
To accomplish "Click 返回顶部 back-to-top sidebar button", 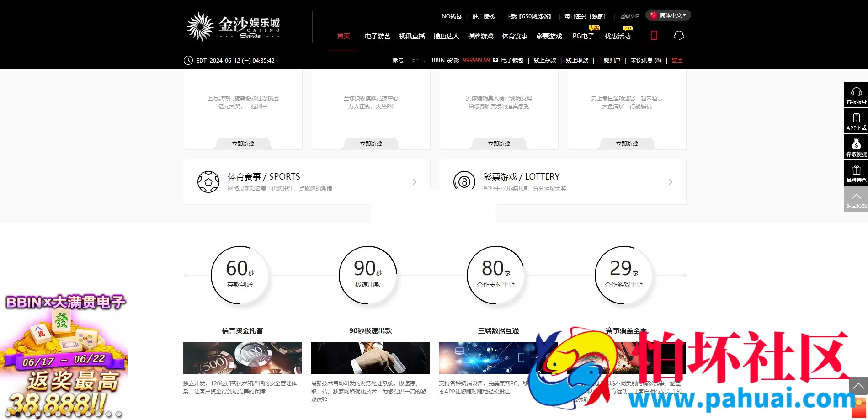I will [856, 199].
